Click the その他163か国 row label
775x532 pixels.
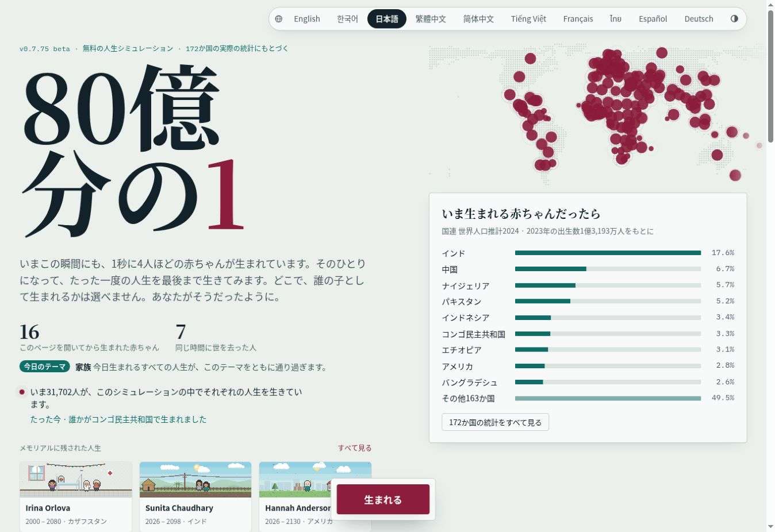(x=468, y=398)
